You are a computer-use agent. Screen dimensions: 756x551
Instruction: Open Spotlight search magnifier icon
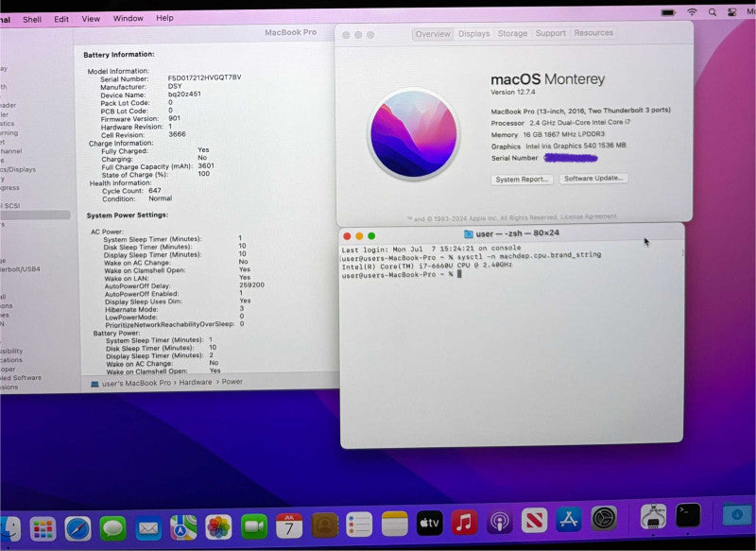pyautogui.click(x=713, y=12)
